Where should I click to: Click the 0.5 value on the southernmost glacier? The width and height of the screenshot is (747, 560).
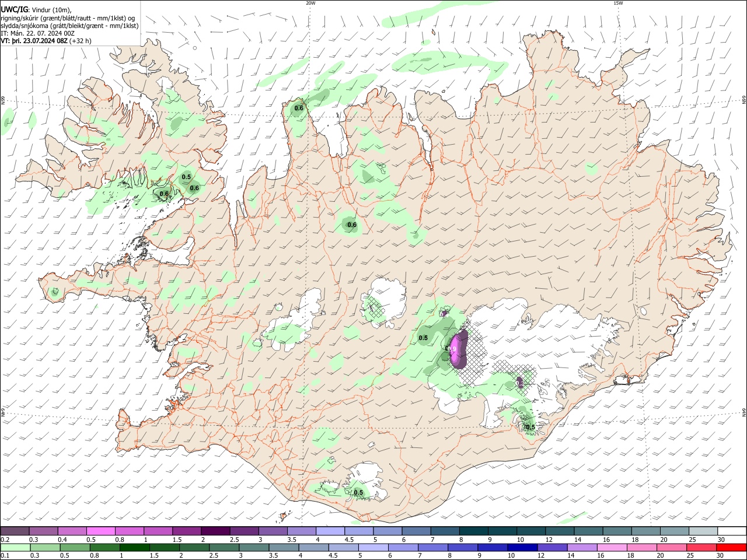pos(358,493)
